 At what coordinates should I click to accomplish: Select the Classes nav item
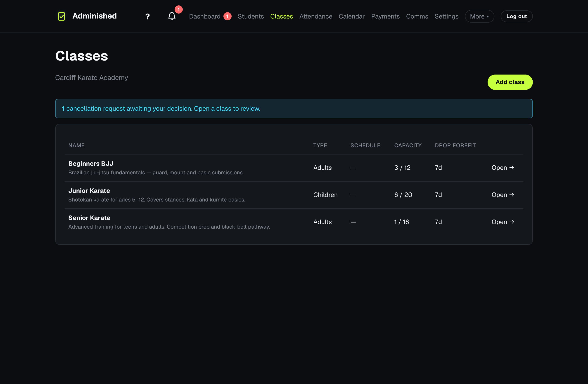tap(281, 16)
